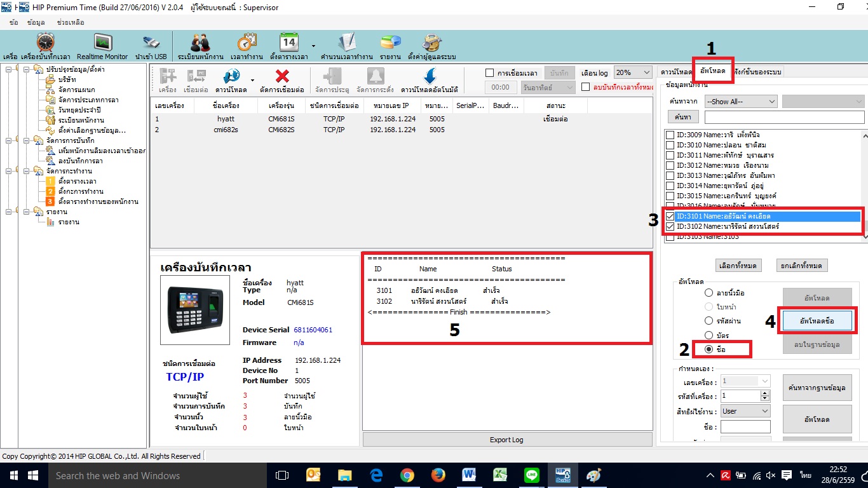Select the ลายนิ้วมือ fingerprint radio button
Viewport: 868px width, 488px height.
709,293
